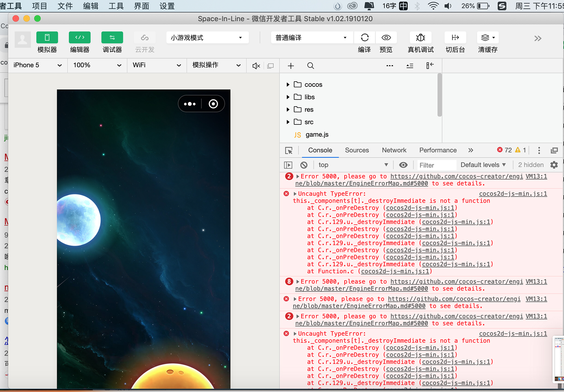This screenshot has width=564, height=392.
Task: Open real-device debugging bug icon
Action: (420, 38)
